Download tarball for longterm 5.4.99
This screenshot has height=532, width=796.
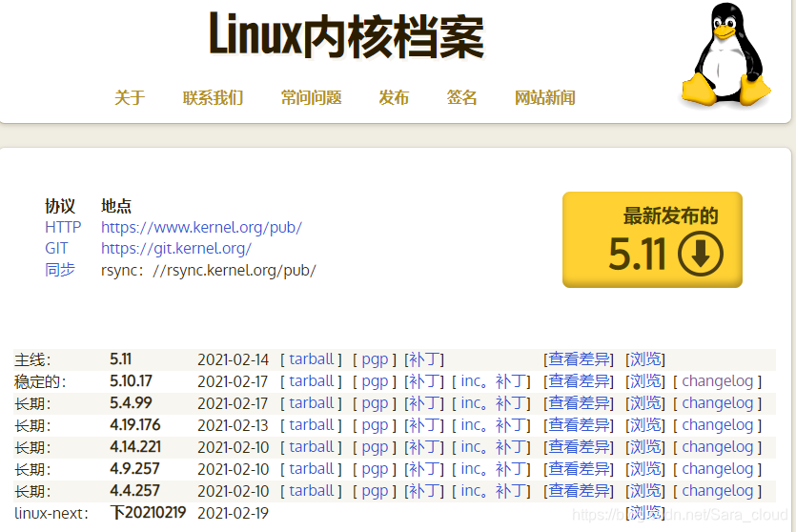(311, 403)
